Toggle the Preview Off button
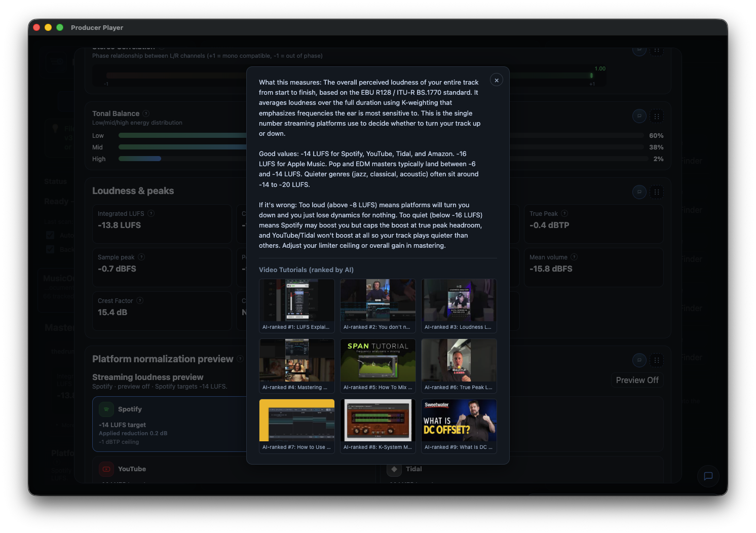756x533 pixels. point(637,380)
